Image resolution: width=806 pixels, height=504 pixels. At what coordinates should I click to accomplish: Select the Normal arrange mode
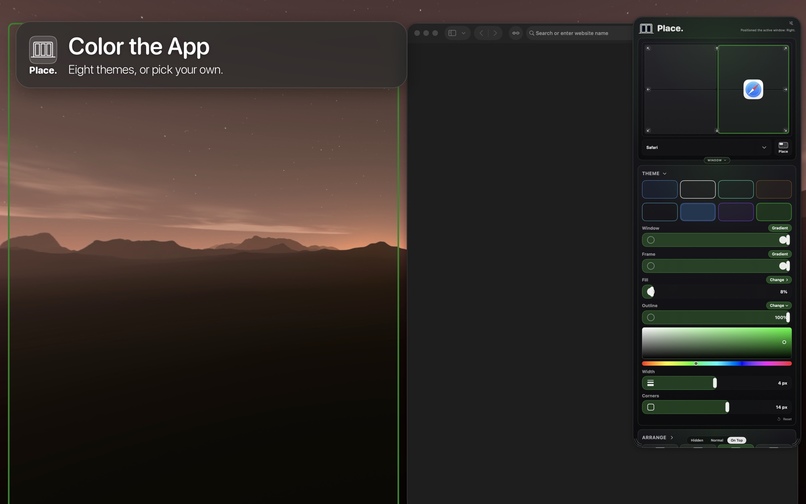coord(717,440)
